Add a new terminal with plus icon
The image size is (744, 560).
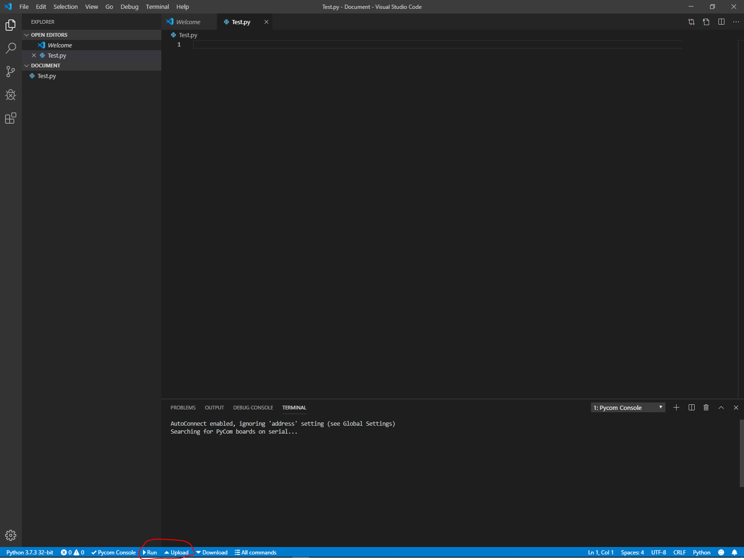click(x=676, y=408)
